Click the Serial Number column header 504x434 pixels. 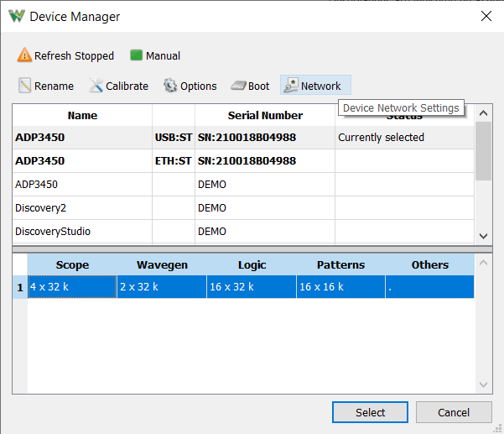(x=265, y=115)
